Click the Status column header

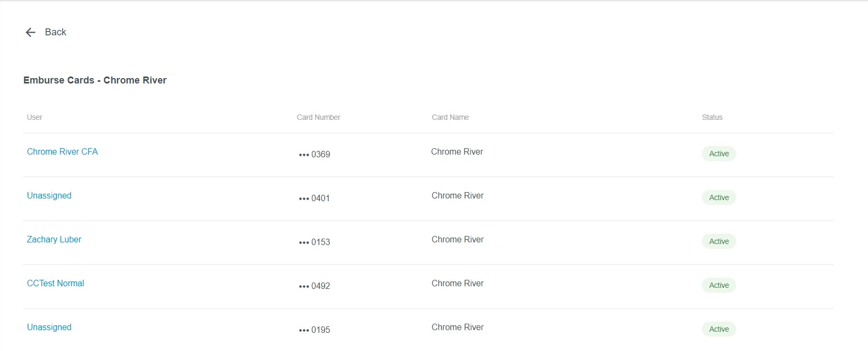coord(712,118)
